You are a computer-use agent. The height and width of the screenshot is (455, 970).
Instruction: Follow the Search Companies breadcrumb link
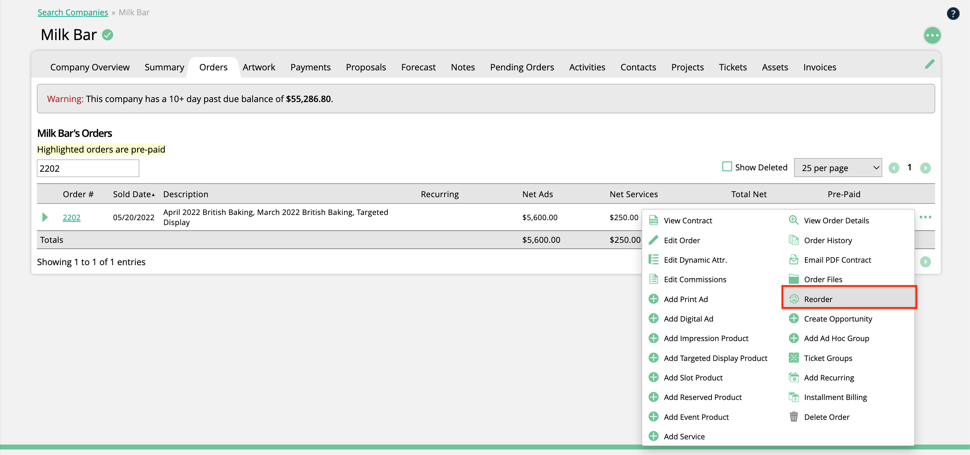[x=72, y=12]
